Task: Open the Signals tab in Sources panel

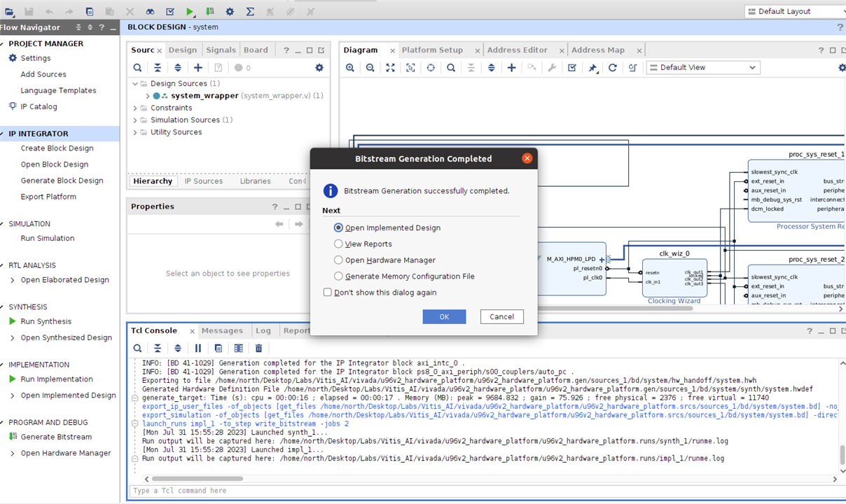Action: (221, 50)
